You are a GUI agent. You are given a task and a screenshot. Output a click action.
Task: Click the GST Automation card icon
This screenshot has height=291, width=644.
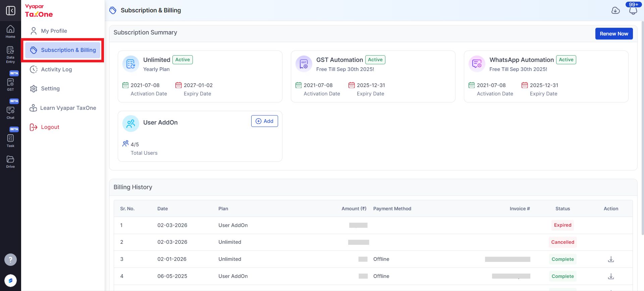coord(304,64)
